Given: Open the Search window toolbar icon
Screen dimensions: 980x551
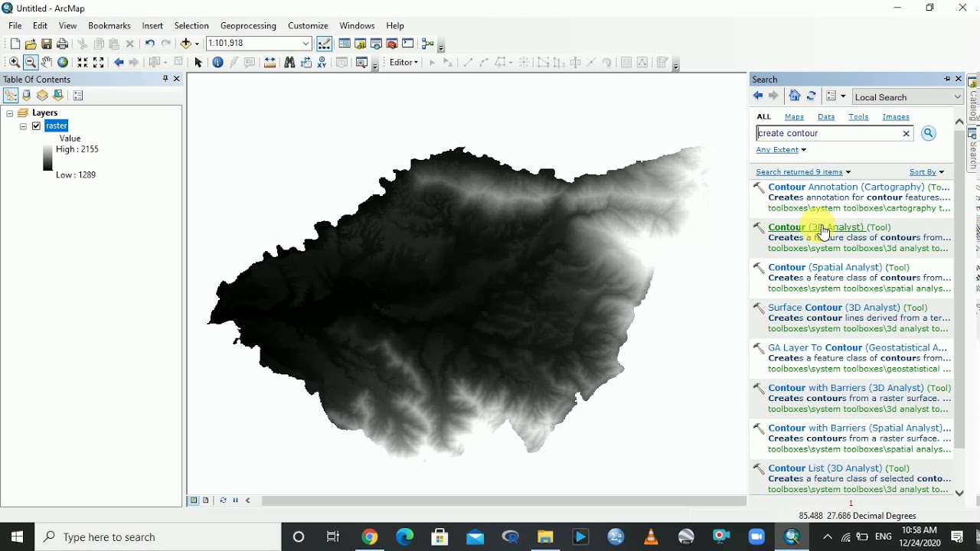Looking at the screenshot, I should click(x=376, y=44).
